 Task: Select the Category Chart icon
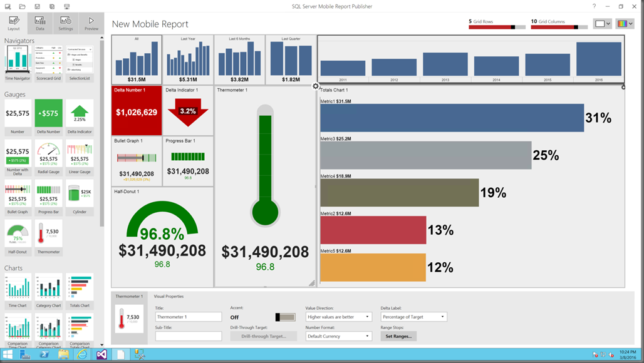click(x=48, y=291)
